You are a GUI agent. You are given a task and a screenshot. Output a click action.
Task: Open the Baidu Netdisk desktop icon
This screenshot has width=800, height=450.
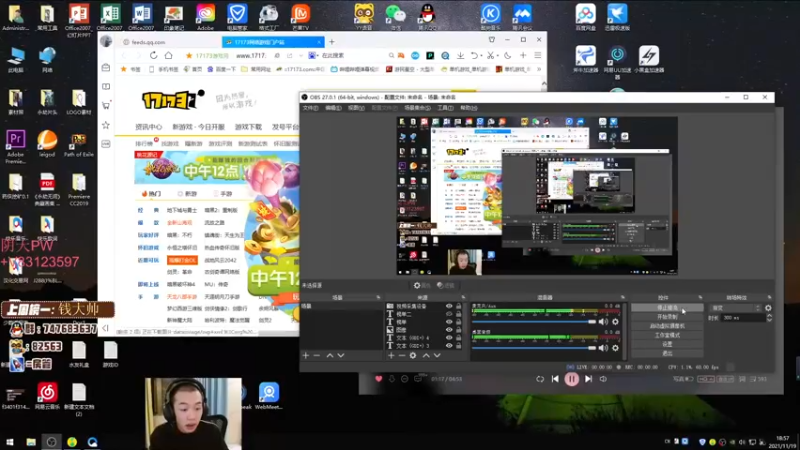tap(585, 16)
